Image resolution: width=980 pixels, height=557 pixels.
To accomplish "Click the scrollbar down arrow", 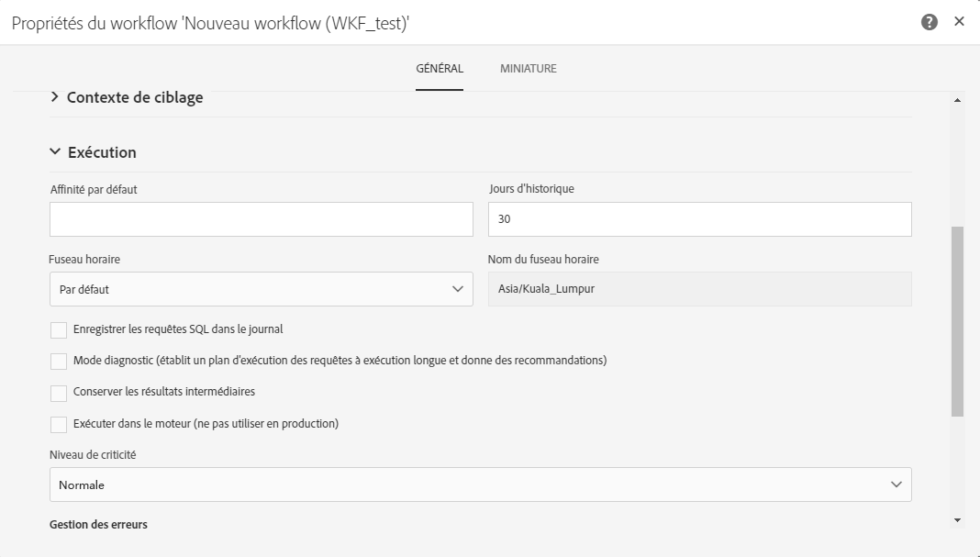I will pos(957,520).
